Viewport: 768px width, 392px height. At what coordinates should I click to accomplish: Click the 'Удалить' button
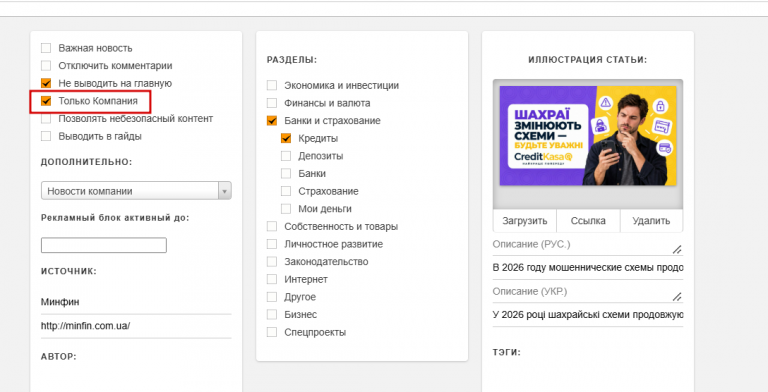tap(651, 220)
